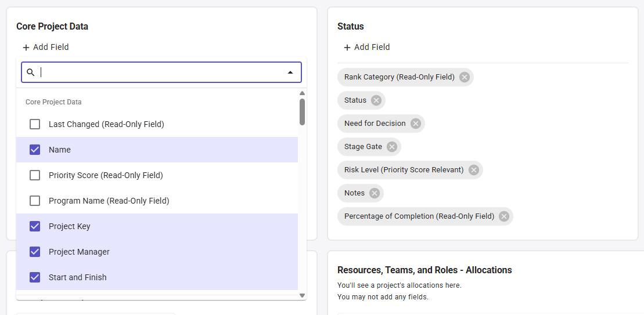Enable Priority Score checkbox
This screenshot has height=315, width=644.
click(x=35, y=175)
